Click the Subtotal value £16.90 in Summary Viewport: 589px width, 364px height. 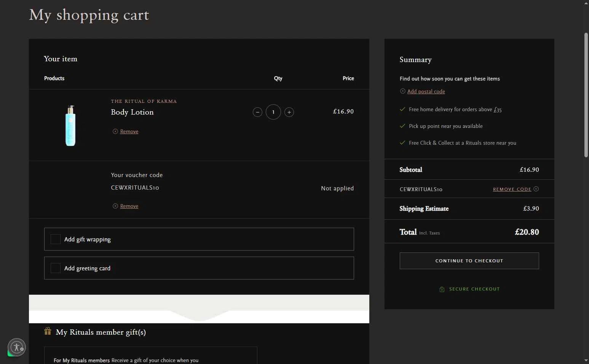[x=530, y=170]
